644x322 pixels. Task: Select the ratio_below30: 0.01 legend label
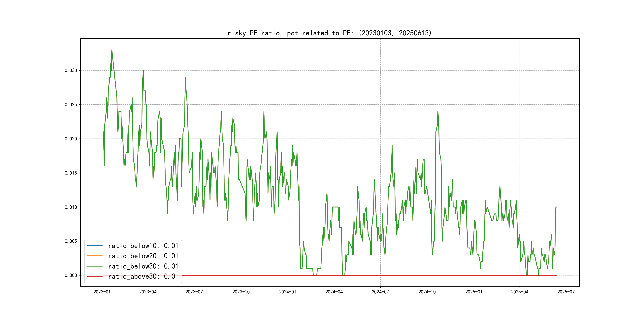143,266
